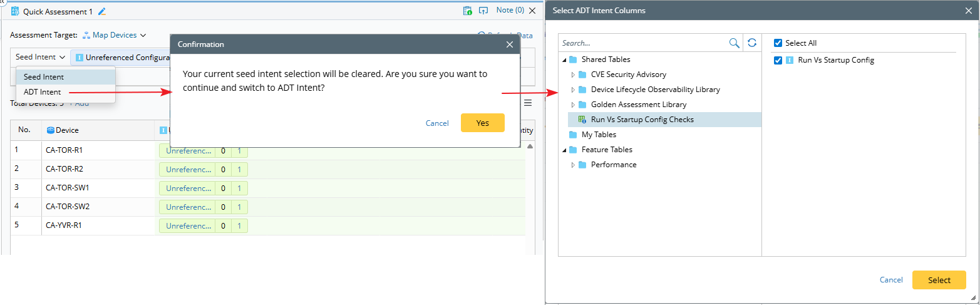
Task: Choose ADT Intent from the dropdown menu
Action: coord(43,92)
